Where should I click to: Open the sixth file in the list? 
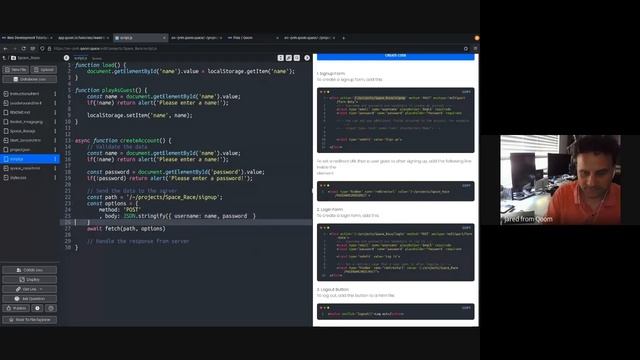click(x=27, y=140)
